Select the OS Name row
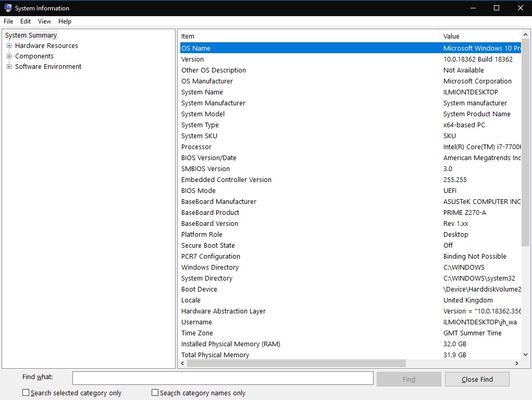This screenshot has height=400, width=532. click(x=351, y=48)
